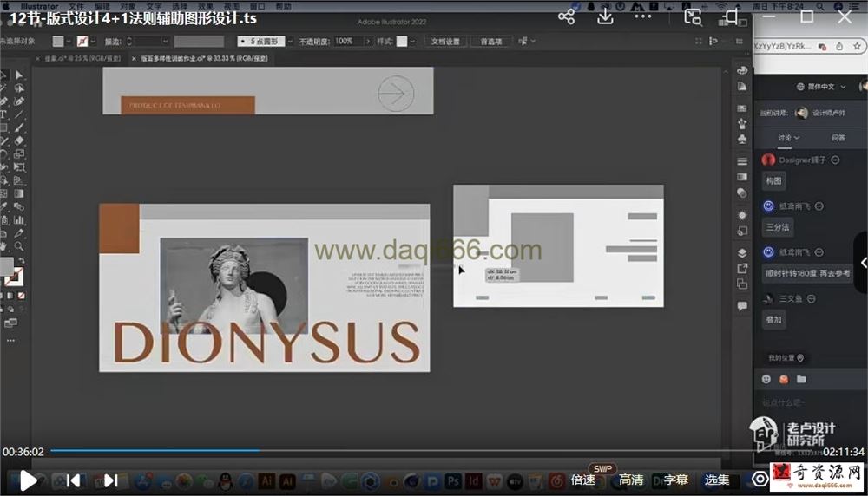
Task: Select the Gradient tool
Action: pyautogui.click(x=19, y=193)
